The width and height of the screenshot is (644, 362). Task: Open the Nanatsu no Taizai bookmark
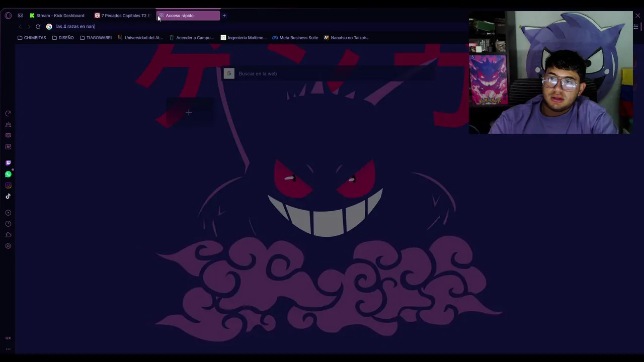(x=347, y=38)
